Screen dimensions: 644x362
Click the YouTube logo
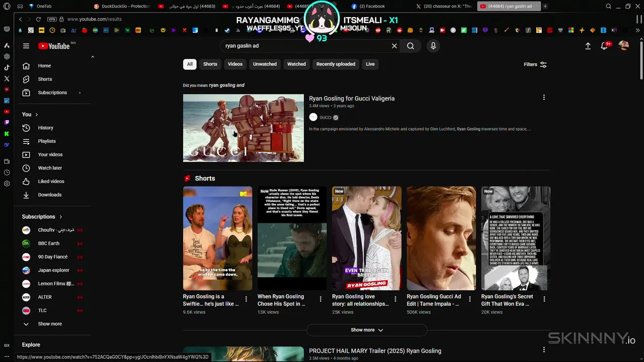pos(54,46)
